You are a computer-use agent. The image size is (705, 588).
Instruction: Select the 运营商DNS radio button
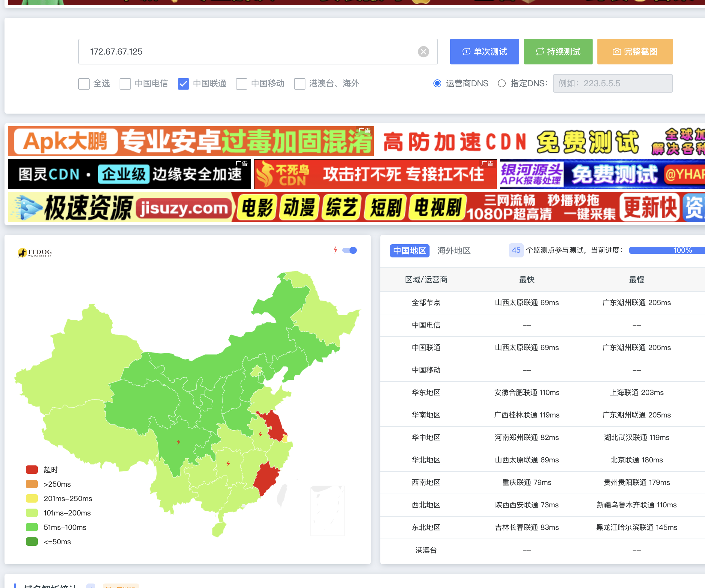click(437, 83)
